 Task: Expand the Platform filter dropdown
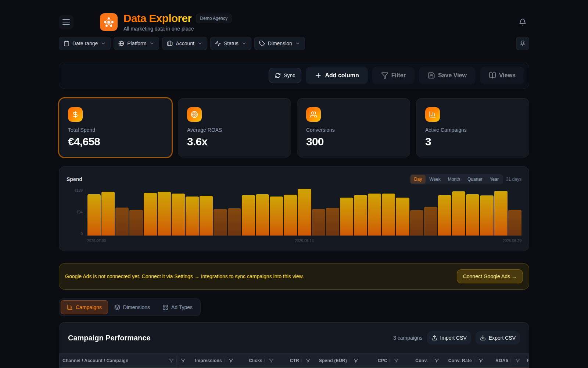point(136,43)
